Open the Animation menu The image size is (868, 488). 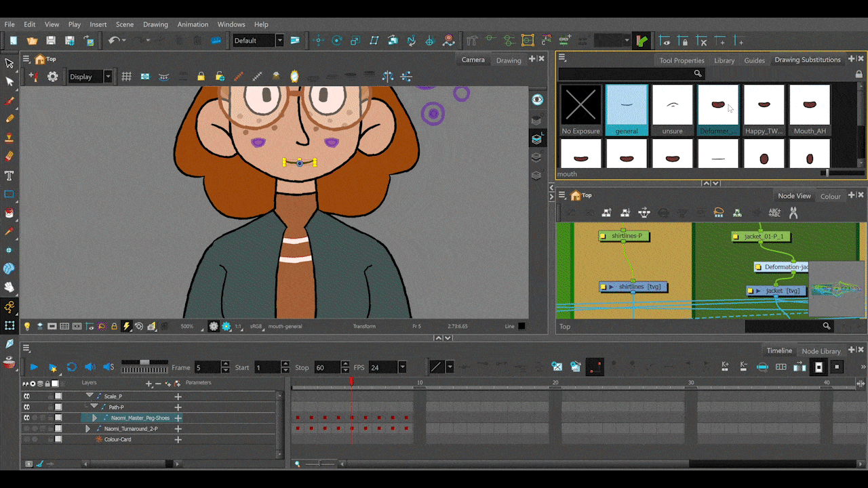[193, 24]
